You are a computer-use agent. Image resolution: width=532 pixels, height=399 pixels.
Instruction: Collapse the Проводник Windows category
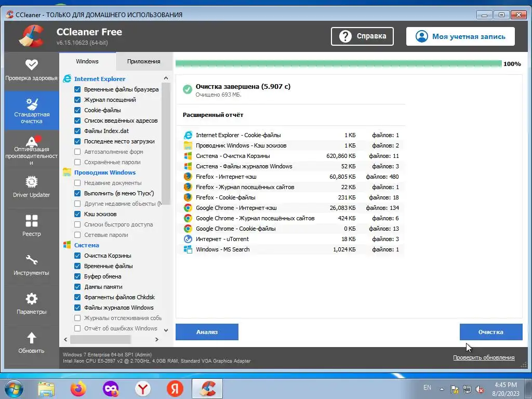pos(105,172)
